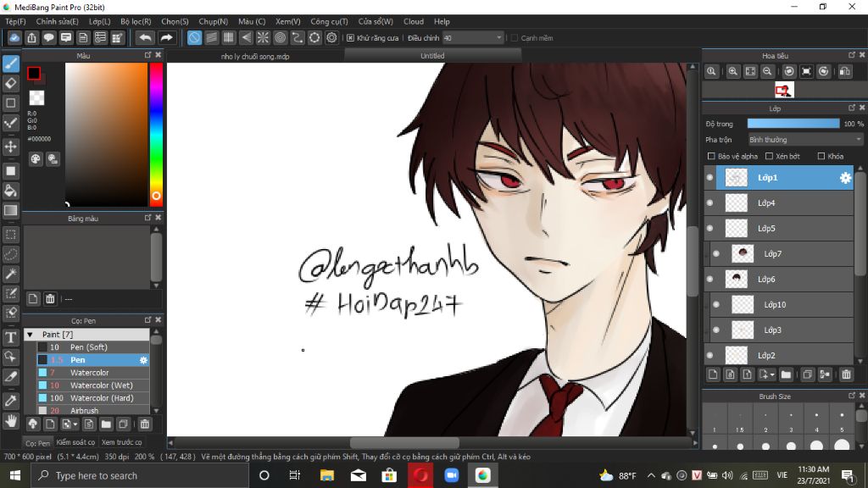Screen dimensions: 868x488
Task: Switch to nho ly chuổi song.mdp tab
Action: click(x=255, y=56)
